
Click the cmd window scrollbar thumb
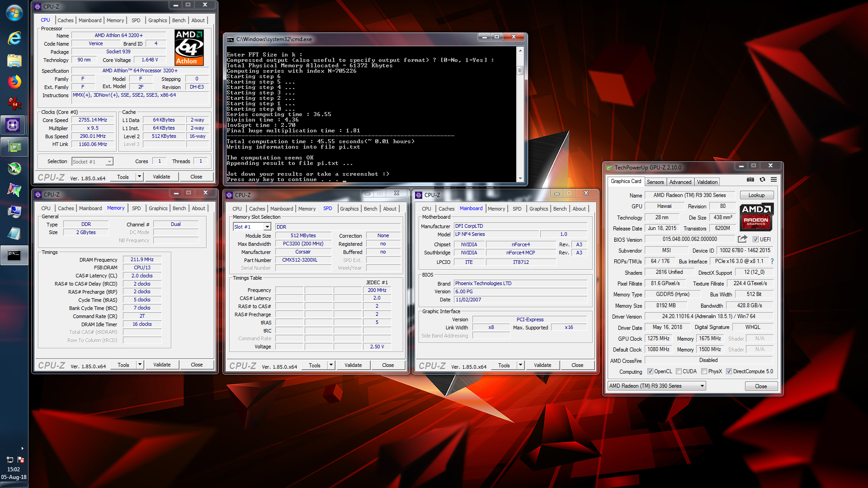(520, 70)
